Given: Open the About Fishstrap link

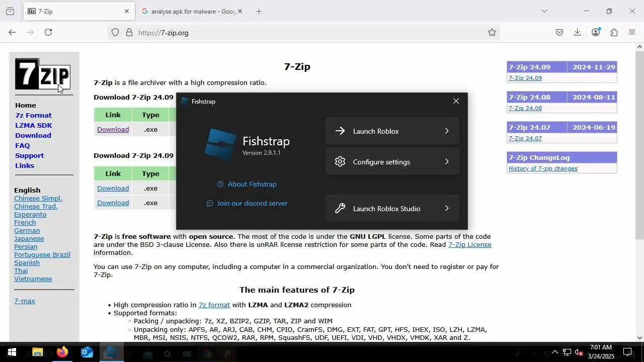Looking at the screenshot, I should tap(247, 184).
